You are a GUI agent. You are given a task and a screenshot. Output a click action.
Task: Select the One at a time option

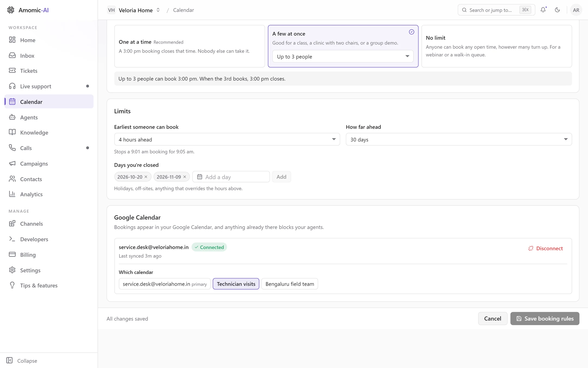click(189, 46)
